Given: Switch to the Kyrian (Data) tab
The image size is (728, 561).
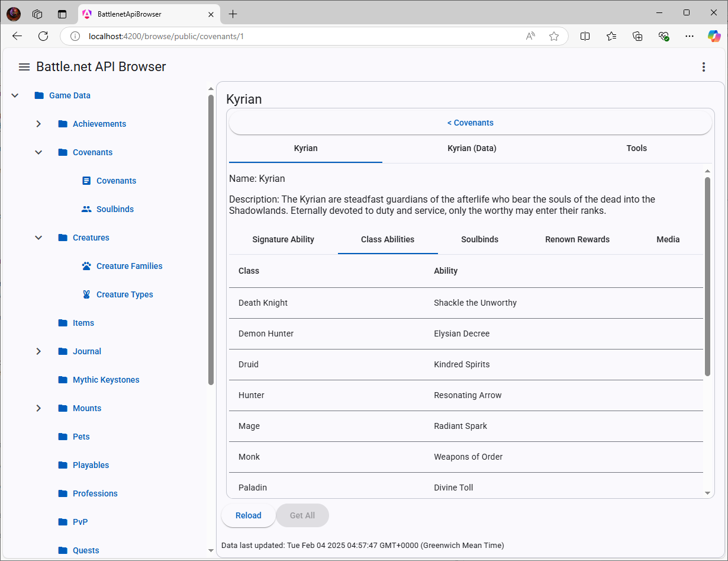Looking at the screenshot, I should pyautogui.click(x=472, y=149).
